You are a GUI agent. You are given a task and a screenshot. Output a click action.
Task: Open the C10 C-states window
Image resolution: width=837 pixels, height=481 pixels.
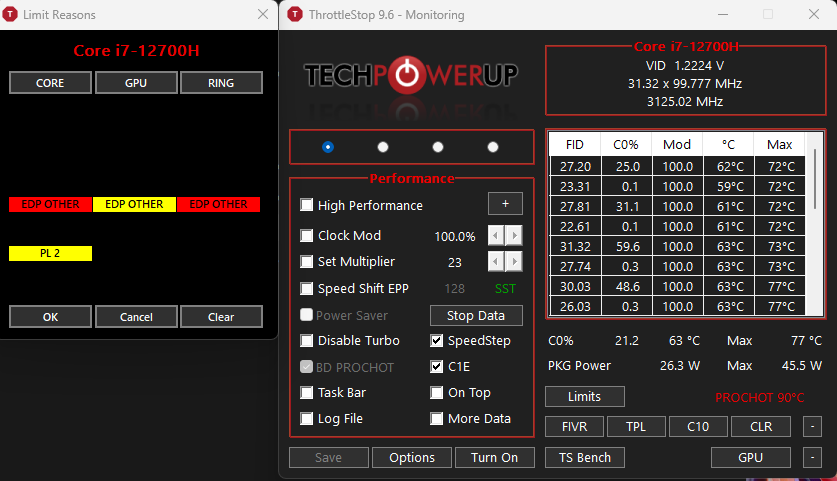pos(698,427)
